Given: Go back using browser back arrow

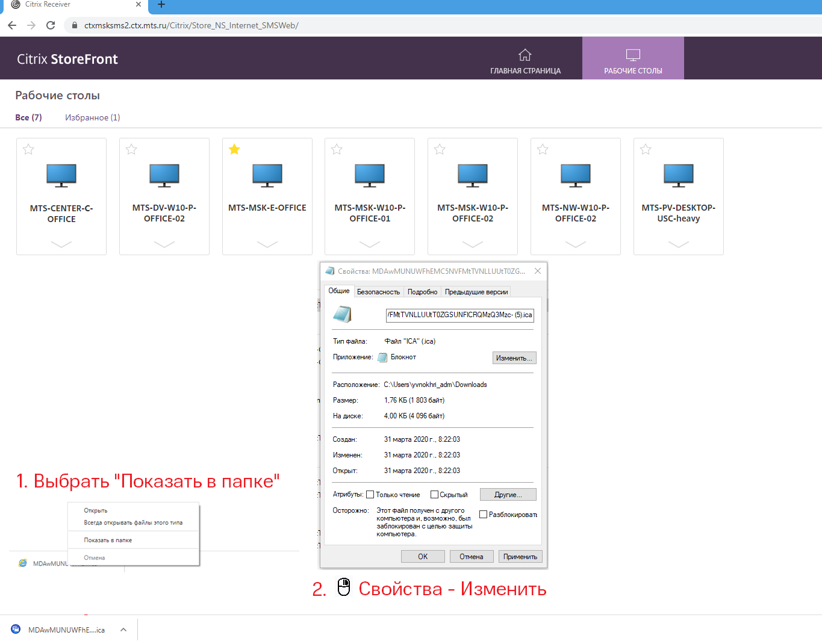Looking at the screenshot, I should tap(12, 25).
